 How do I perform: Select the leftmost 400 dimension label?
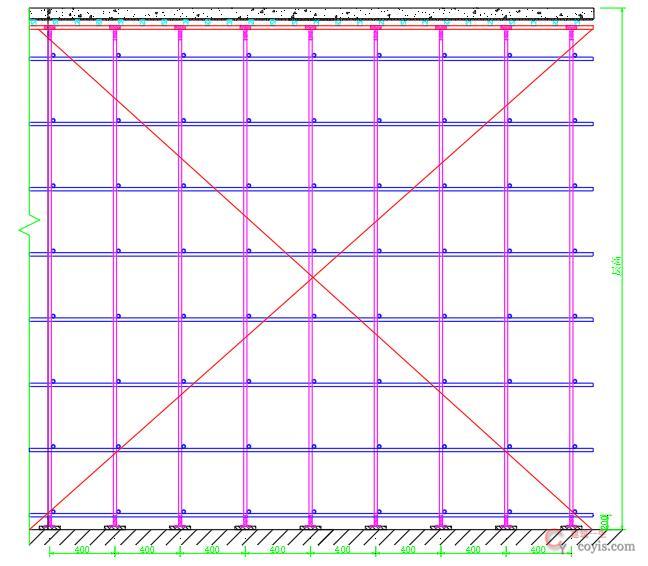click(x=82, y=550)
